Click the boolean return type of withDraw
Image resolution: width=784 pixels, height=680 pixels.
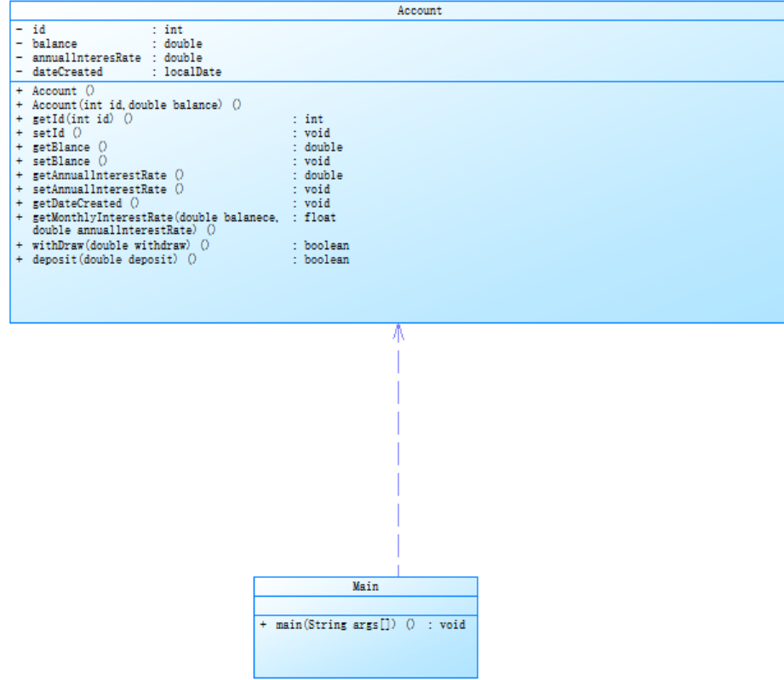coord(327,245)
